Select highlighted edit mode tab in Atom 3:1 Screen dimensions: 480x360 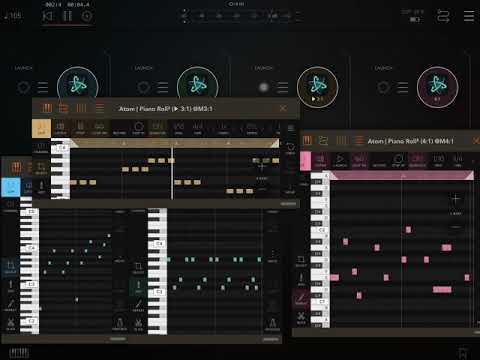coord(41,128)
